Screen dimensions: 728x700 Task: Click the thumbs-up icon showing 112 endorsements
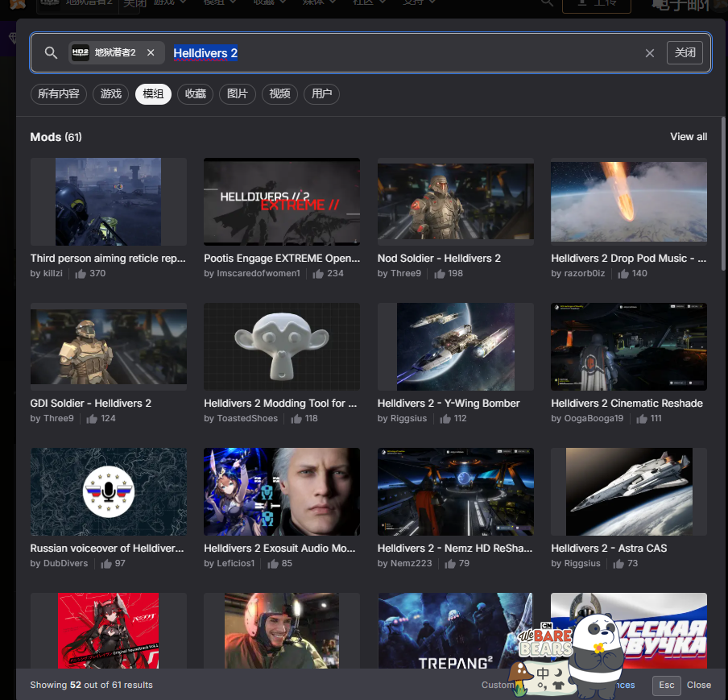[x=445, y=419]
